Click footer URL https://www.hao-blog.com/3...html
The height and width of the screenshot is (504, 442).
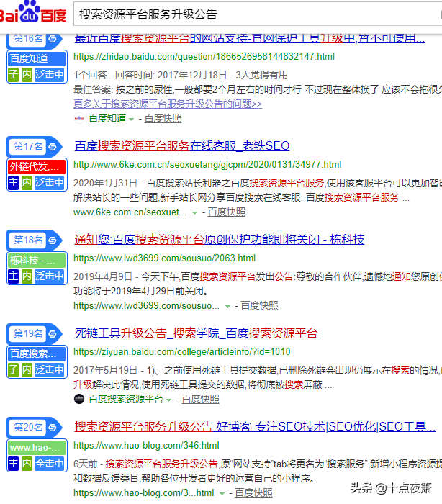point(144,492)
